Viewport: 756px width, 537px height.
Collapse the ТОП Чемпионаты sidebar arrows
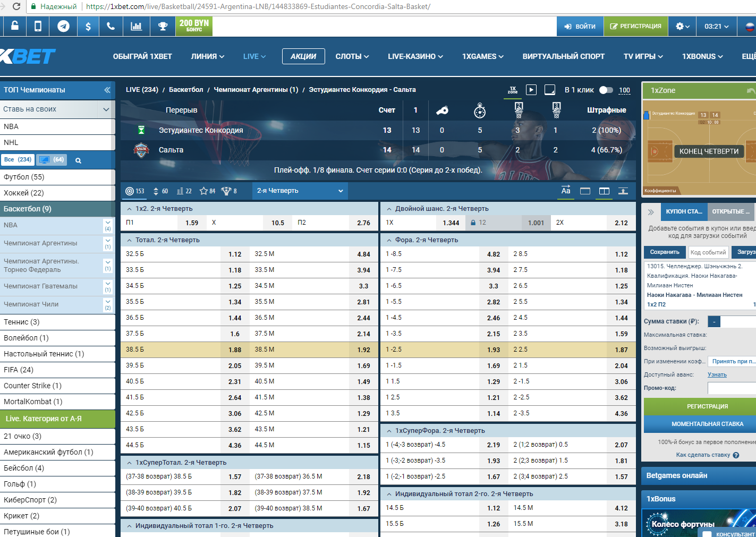pyautogui.click(x=107, y=90)
